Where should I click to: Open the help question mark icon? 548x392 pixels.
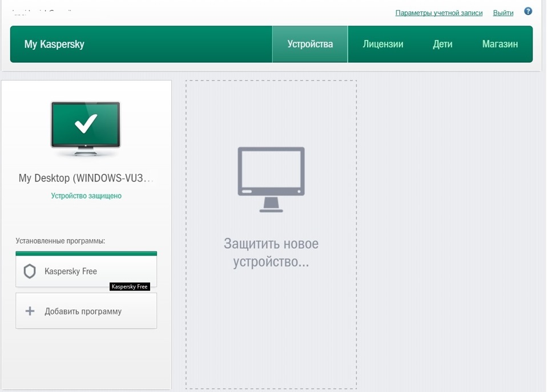point(527,11)
